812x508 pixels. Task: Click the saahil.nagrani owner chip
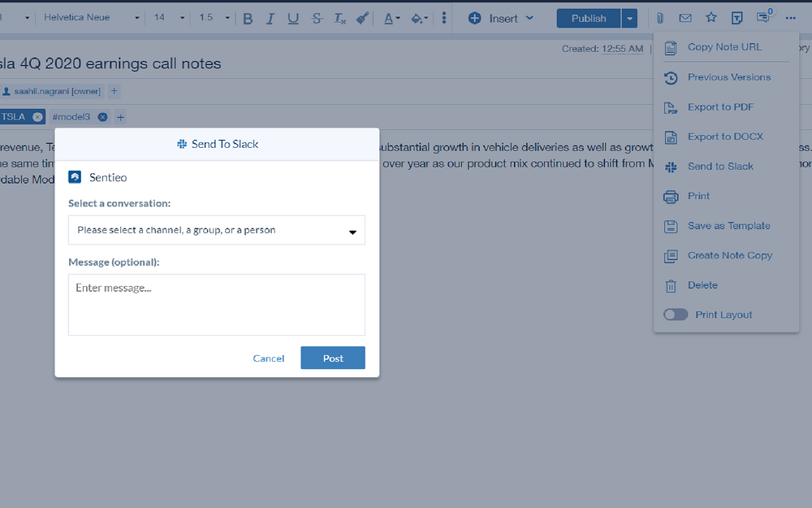pos(52,91)
